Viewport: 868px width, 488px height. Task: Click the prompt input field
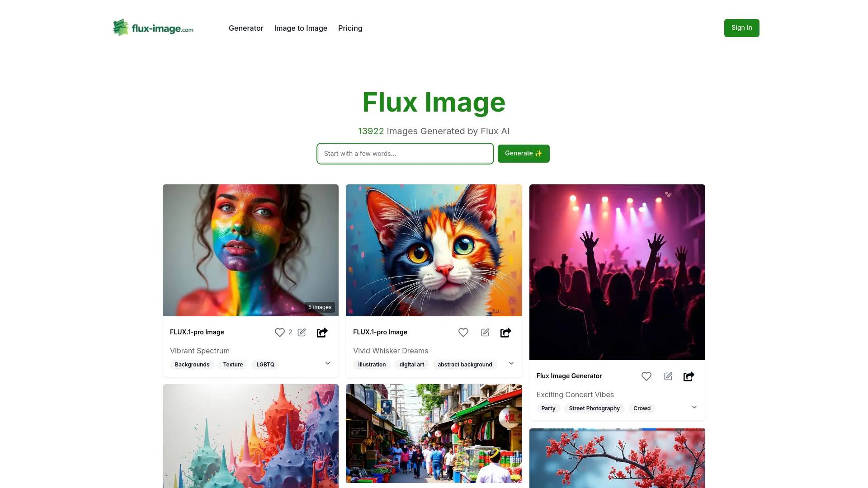point(405,154)
